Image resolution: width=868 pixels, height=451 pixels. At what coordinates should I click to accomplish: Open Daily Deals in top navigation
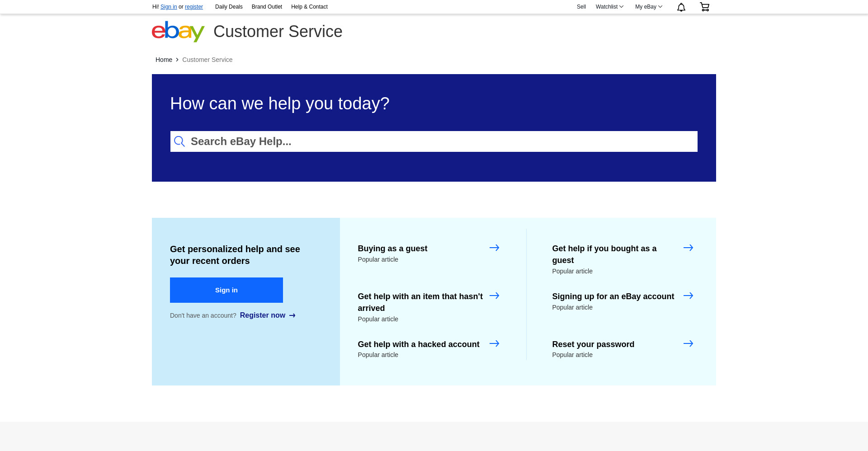229,7
